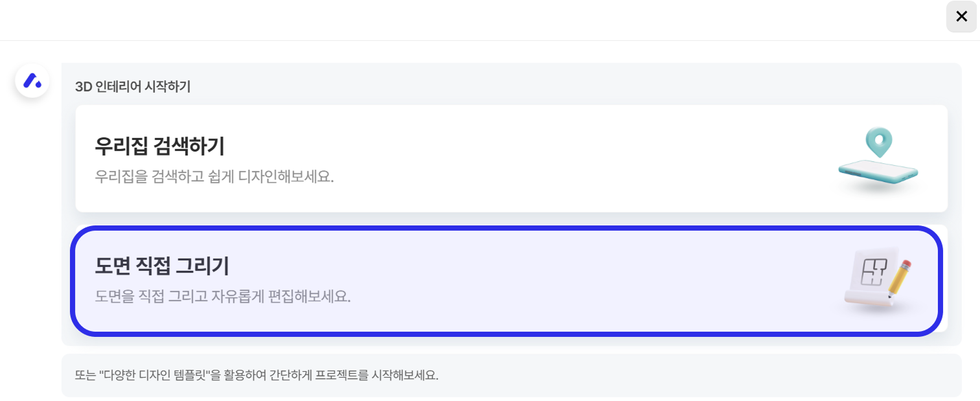This screenshot has height=401, width=980.
Task: Click empty area of the draw-floor-plan card
Action: coord(518,280)
